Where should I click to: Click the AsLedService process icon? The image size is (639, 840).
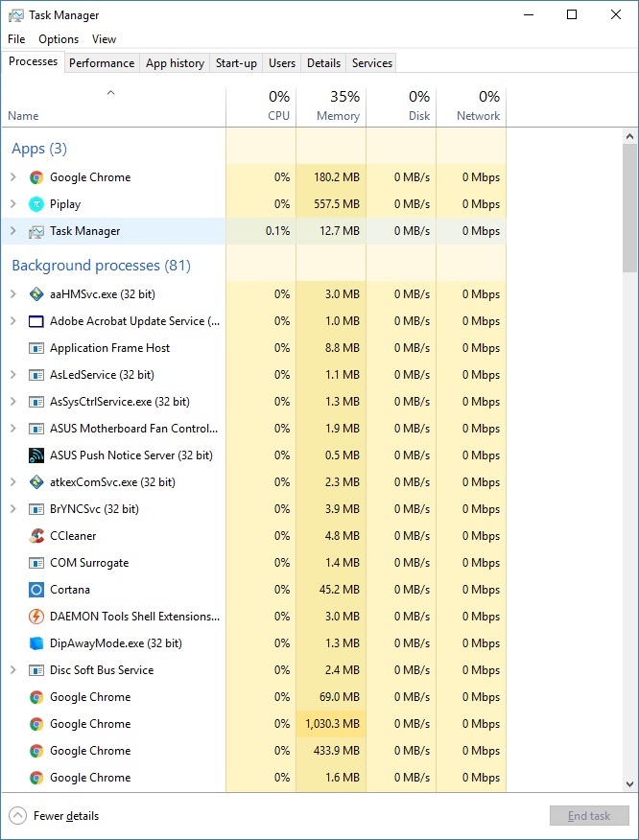coord(35,375)
